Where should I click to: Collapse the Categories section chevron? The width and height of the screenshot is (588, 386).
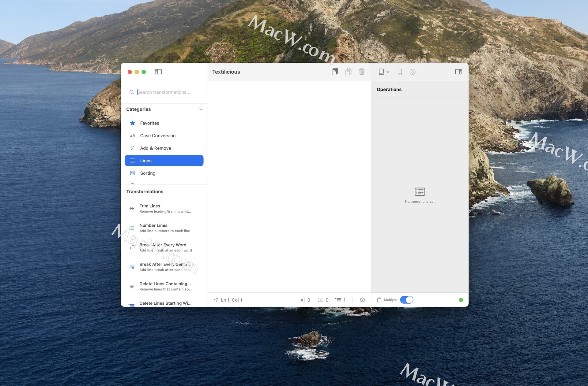pos(201,109)
